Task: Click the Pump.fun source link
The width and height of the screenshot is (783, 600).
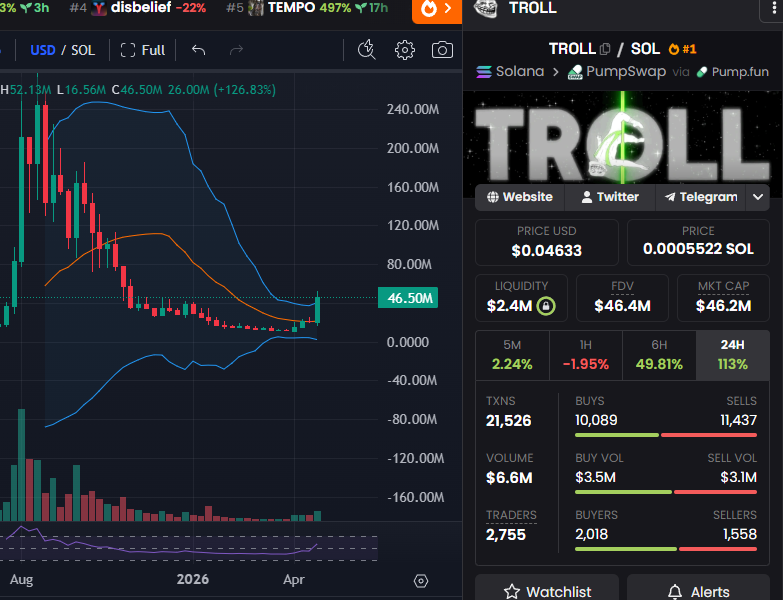Action: 733,71
